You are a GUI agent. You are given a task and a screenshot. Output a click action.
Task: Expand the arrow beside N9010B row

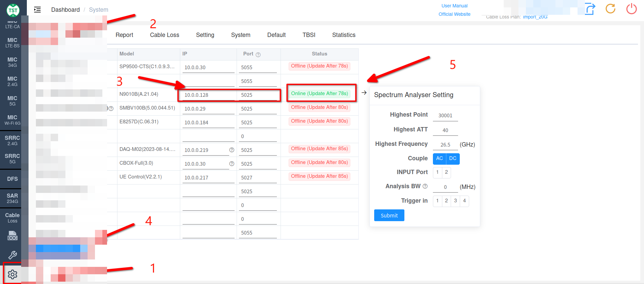pos(364,92)
